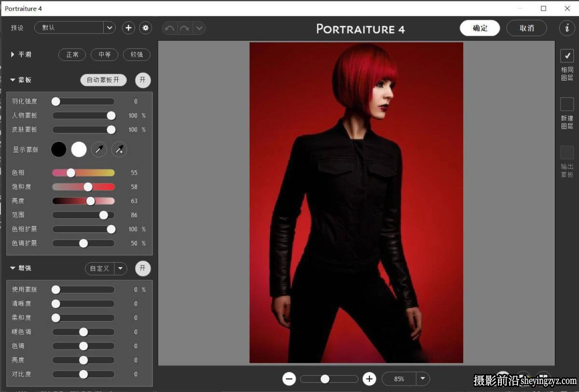Toggle the 蒙板 section 开 switch

[x=142, y=80]
